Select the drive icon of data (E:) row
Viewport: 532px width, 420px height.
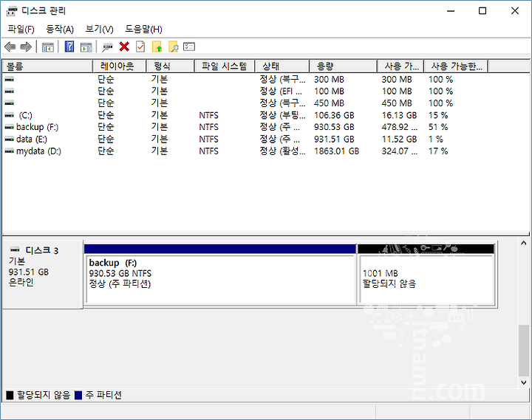[x=9, y=140]
